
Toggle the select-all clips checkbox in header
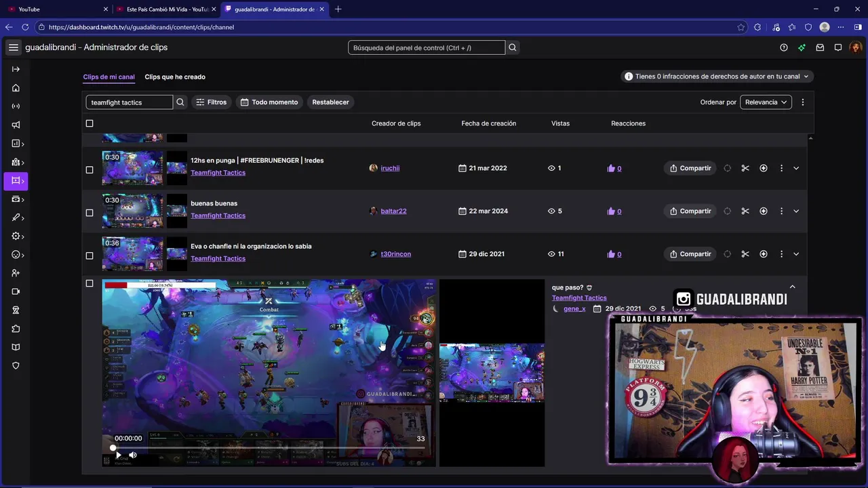[90, 123]
